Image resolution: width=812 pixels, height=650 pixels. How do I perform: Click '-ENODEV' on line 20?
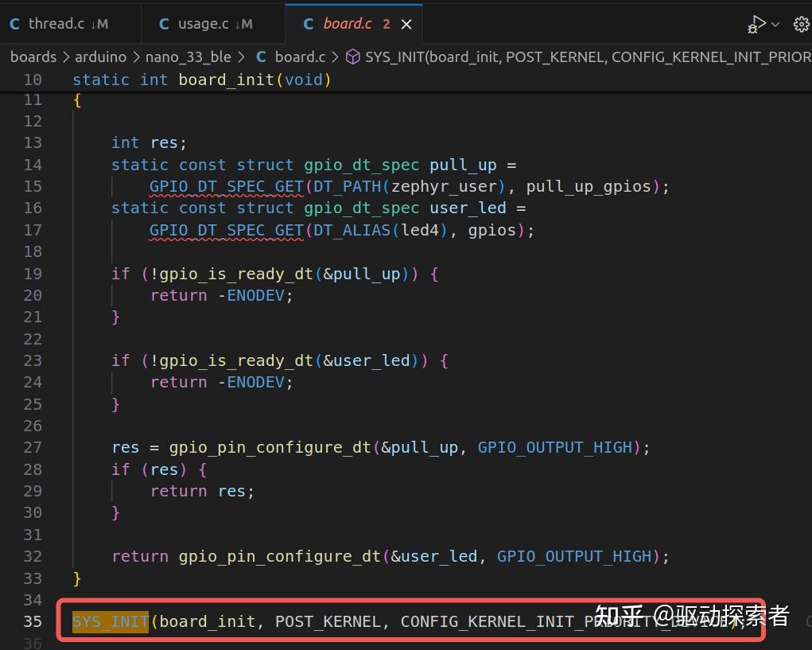251,296
